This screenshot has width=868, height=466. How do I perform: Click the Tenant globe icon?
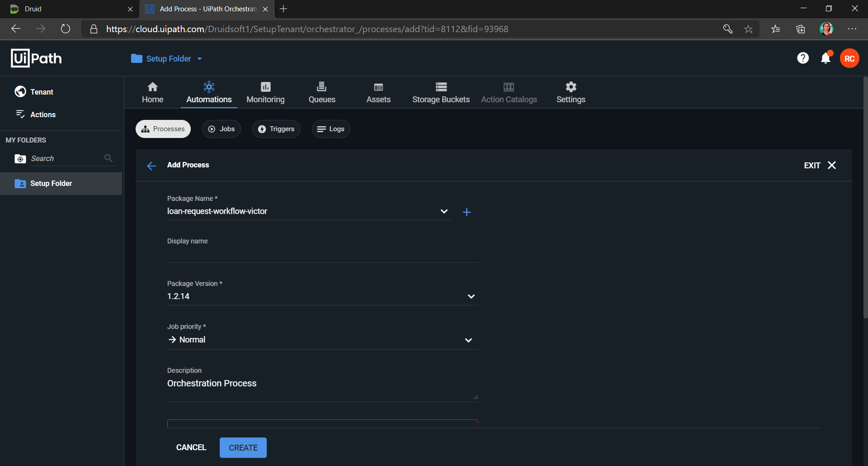click(x=20, y=91)
